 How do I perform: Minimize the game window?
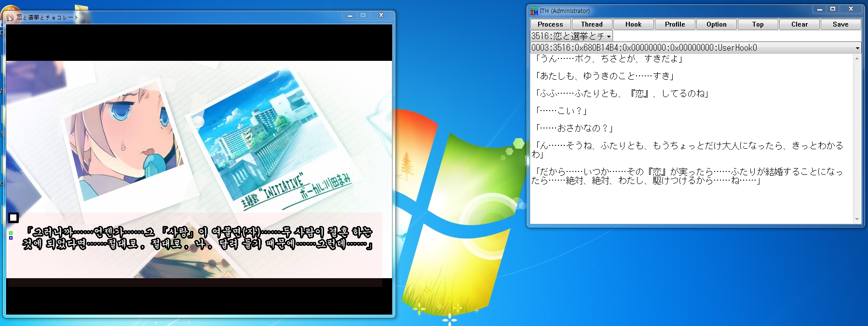(x=350, y=15)
